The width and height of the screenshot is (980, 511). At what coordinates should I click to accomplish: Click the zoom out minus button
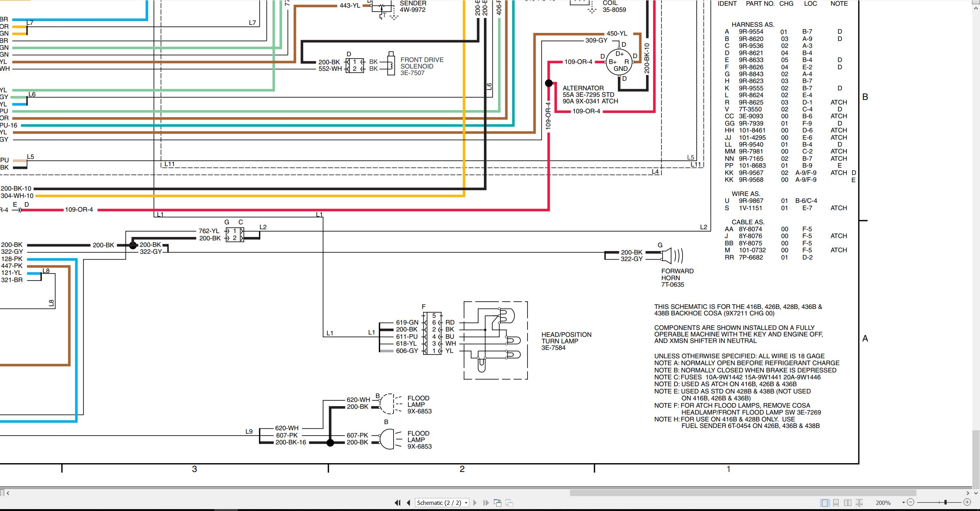(911, 502)
